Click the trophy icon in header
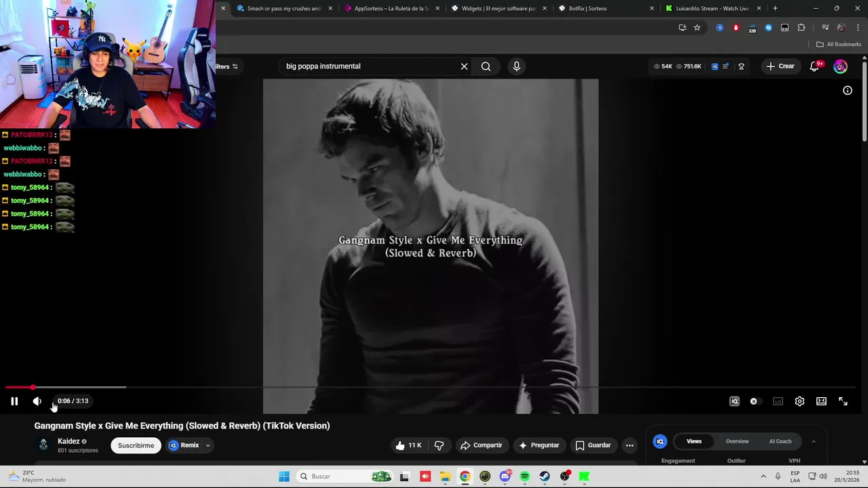The image size is (868, 488). [x=741, y=66]
